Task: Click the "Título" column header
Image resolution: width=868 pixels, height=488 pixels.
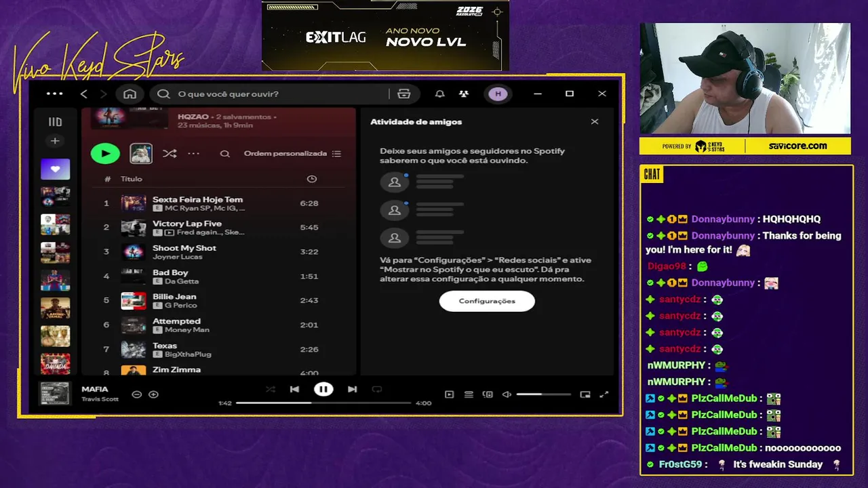Action: pyautogui.click(x=132, y=179)
